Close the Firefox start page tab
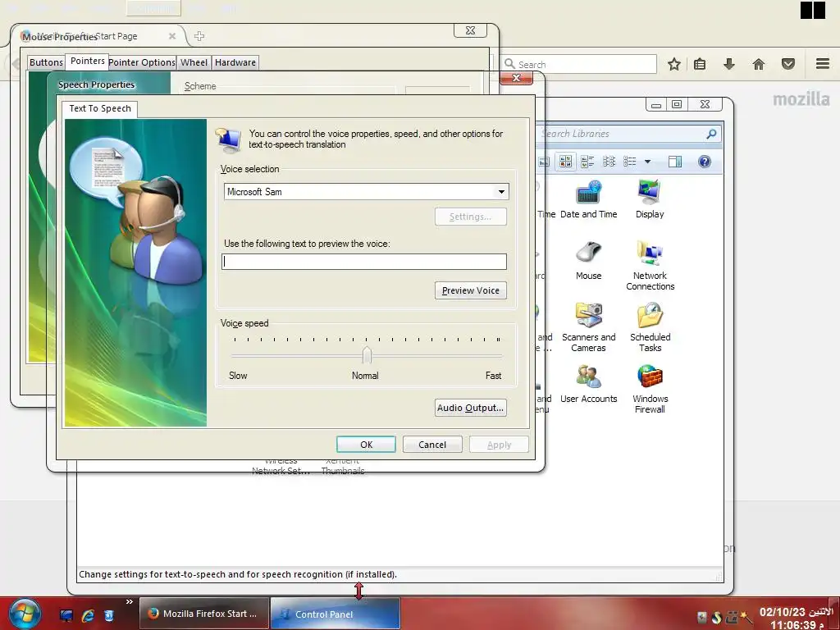840x630 pixels. [x=172, y=36]
